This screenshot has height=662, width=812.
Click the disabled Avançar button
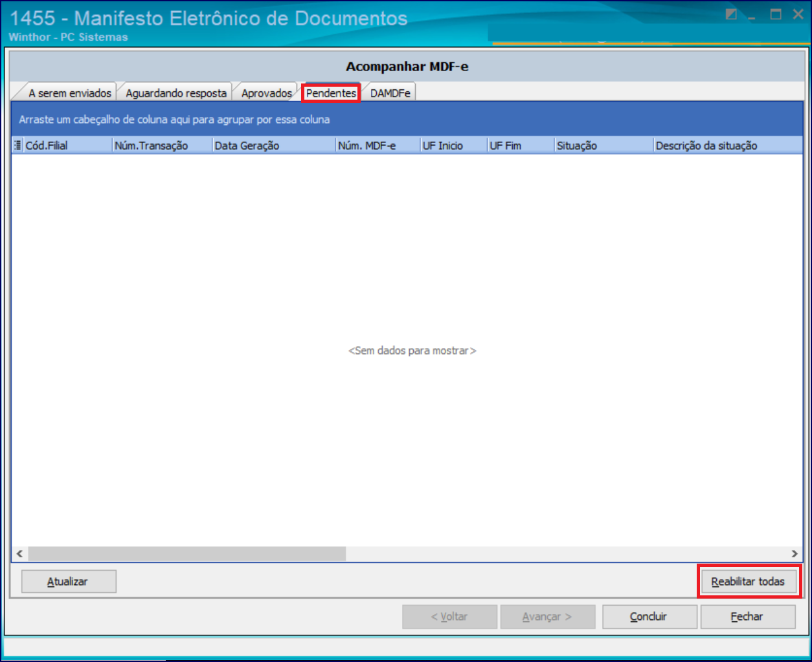coord(548,617)
